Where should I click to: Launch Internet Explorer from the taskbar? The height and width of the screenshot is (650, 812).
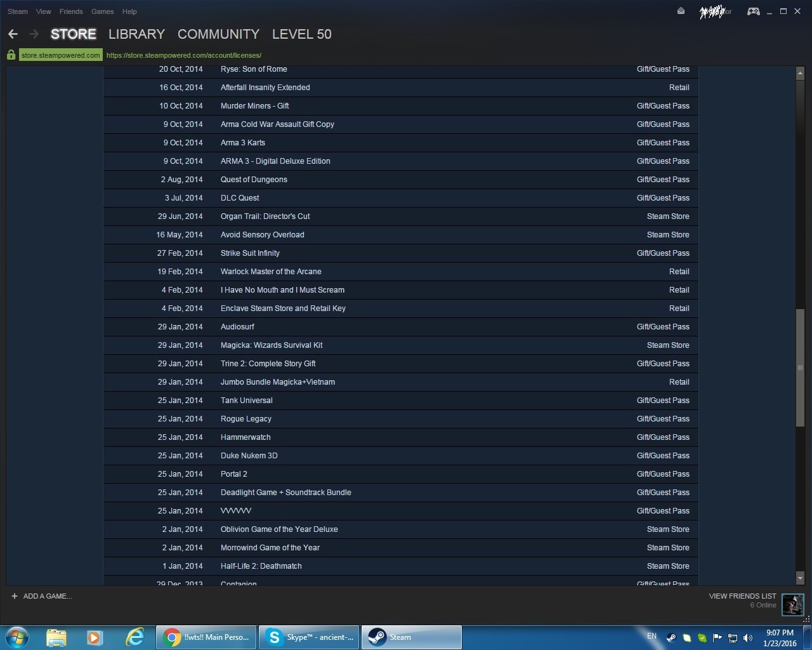[x=134, y=637]
